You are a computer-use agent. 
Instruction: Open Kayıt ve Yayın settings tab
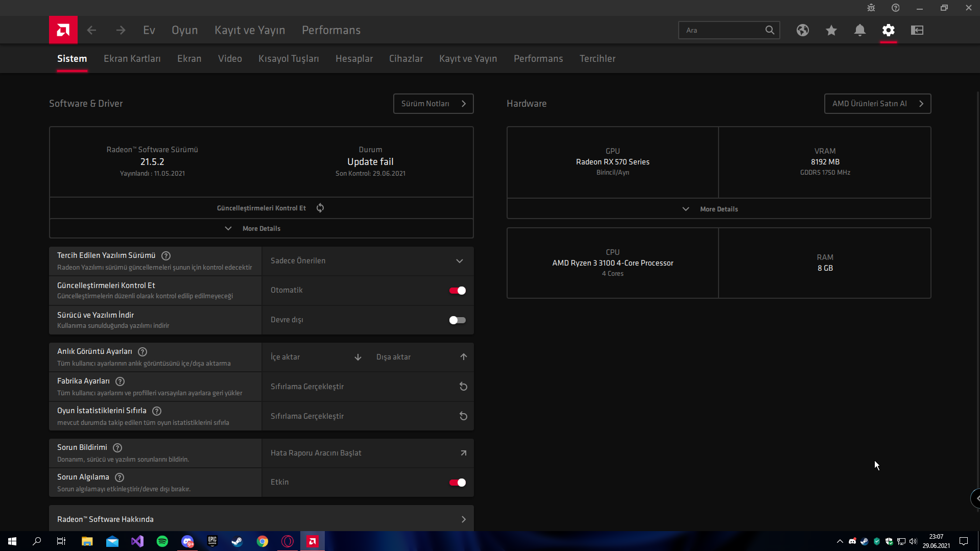[x=468, y=59]
